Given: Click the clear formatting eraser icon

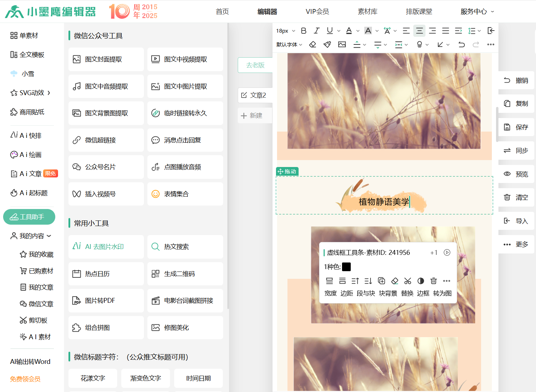Looking at the screenshot, I should 312,44.
